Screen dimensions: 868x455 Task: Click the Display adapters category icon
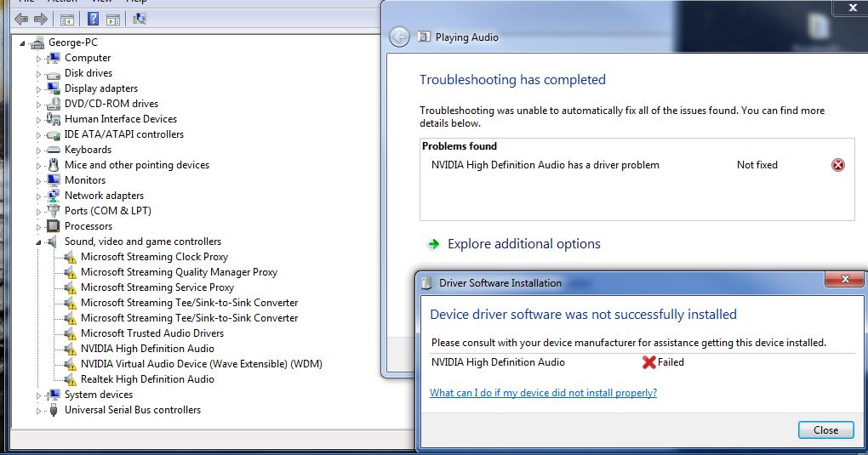[54, 88]
